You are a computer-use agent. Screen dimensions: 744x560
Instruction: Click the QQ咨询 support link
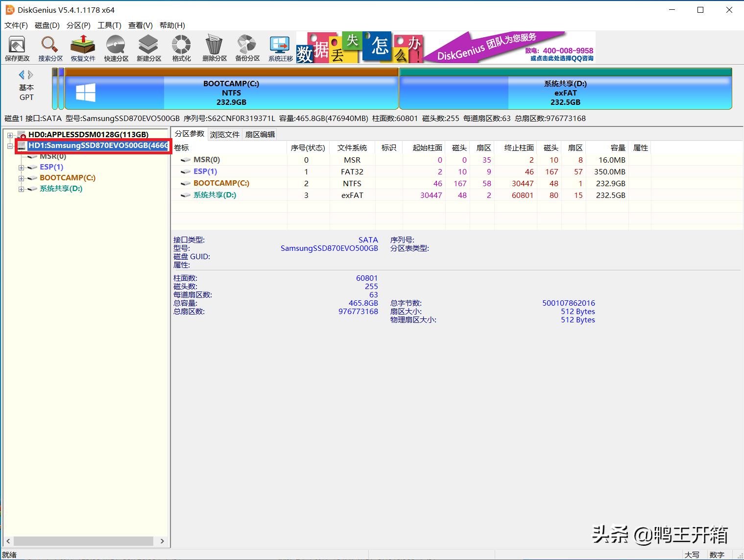point(561,57)
